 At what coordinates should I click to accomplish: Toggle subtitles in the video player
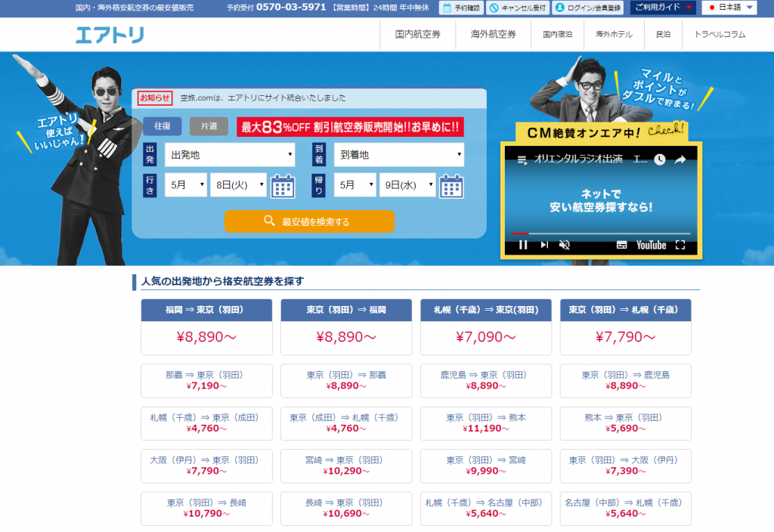pyautogui.click(x=621, y=245)
